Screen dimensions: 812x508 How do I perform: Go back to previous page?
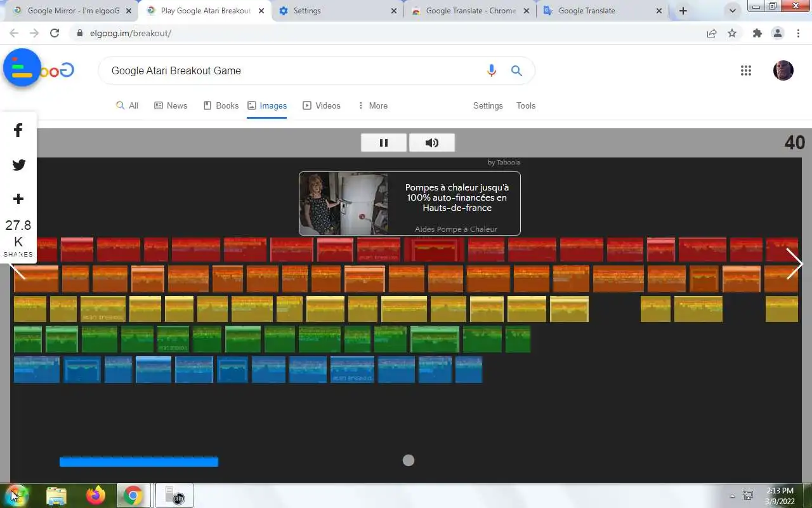point(14,33)
